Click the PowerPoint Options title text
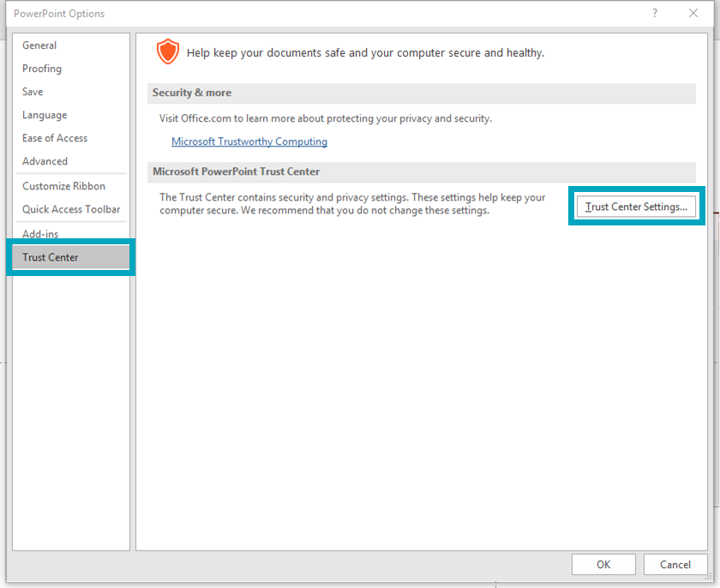The width and height of the screenshot is (720, 588). (x=59, y=14)
